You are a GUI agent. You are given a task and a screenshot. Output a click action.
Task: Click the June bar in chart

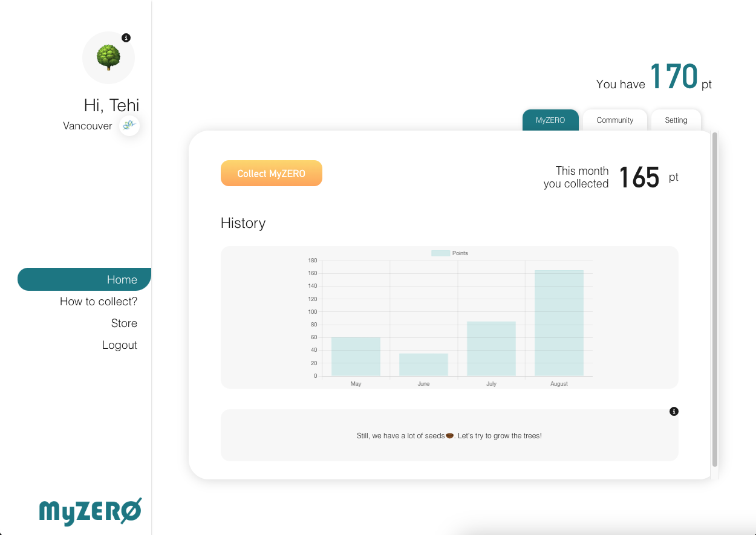423,365
